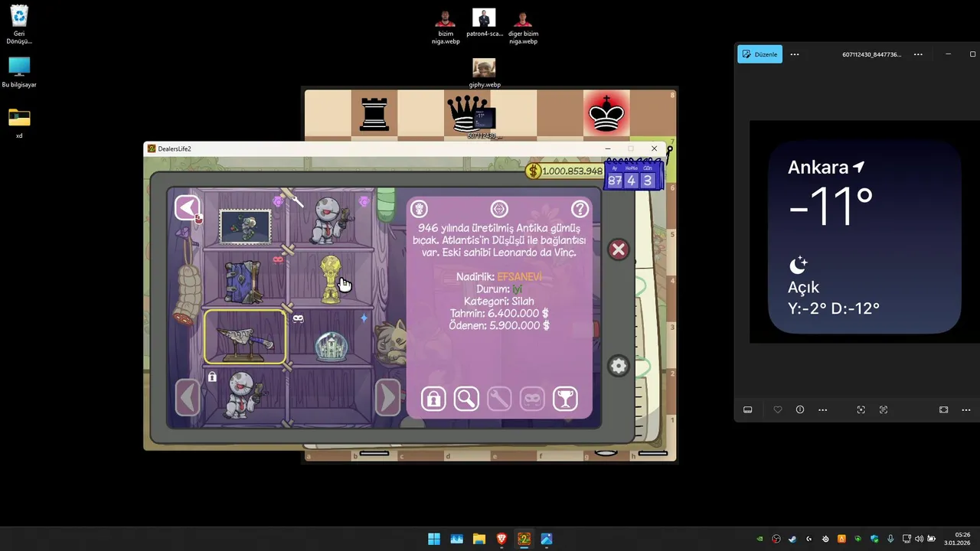This screenshot has width=980, height=551.
Task: Click the Photos file name 607112430_8447736
Action: click(x=871, y=54)
